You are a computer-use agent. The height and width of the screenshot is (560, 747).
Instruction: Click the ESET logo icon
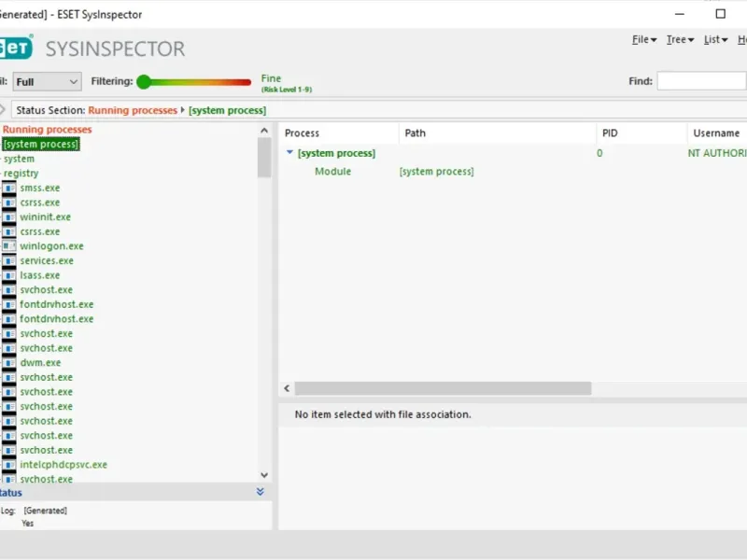click(16, 48)
